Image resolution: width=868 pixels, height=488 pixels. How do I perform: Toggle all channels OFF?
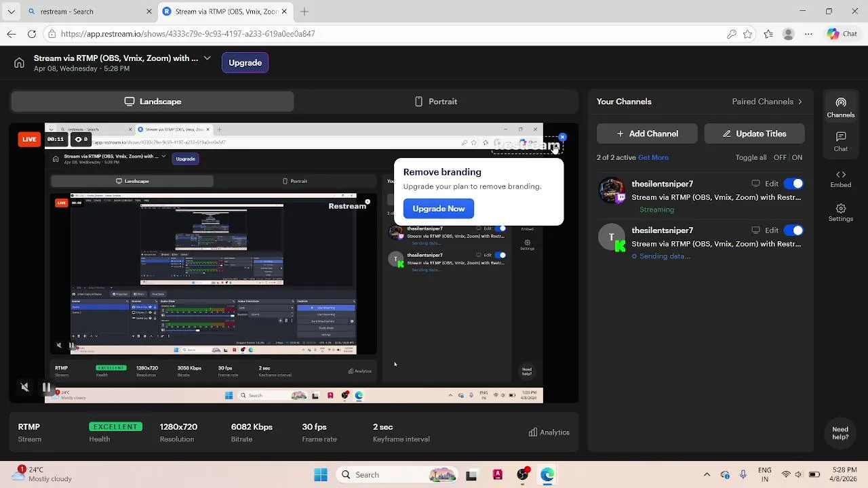(780, 157)
